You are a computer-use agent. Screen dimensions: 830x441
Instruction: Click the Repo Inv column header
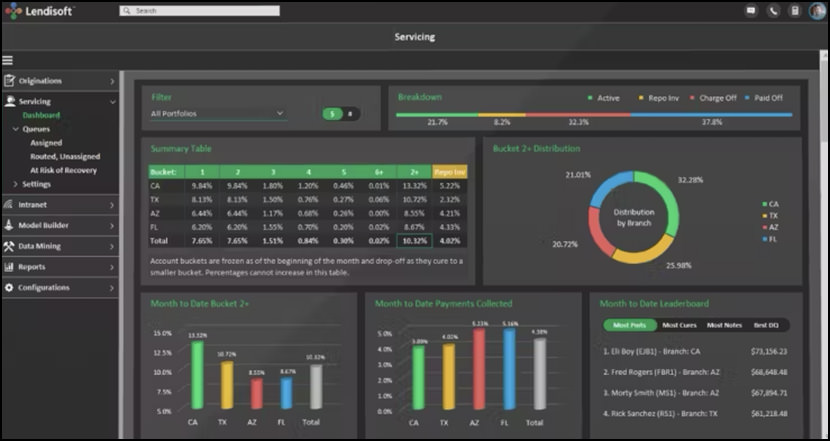pos(449,172)
